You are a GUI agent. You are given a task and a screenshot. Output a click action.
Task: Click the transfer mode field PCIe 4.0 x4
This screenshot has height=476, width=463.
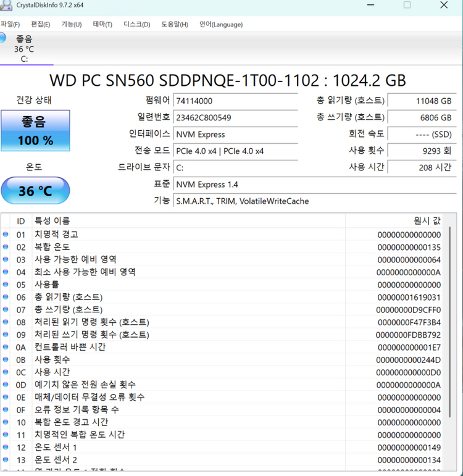click(235, 151)
